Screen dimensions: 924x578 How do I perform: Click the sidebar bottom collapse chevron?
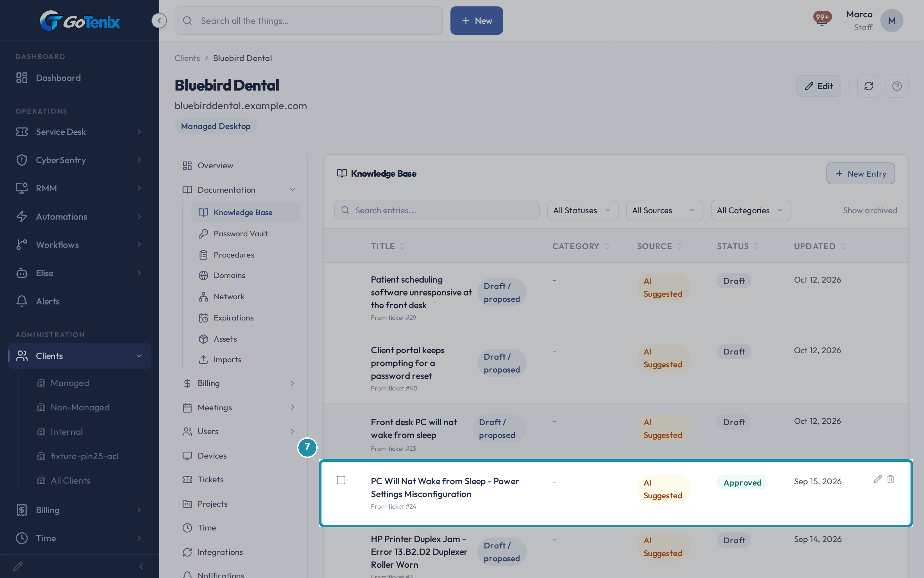(x=141, y=566)
